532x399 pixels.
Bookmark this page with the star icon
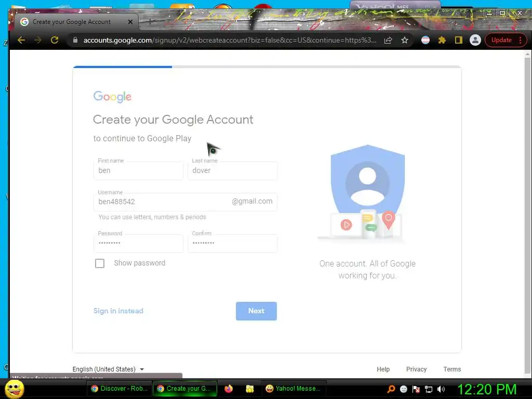click(404, 41)
